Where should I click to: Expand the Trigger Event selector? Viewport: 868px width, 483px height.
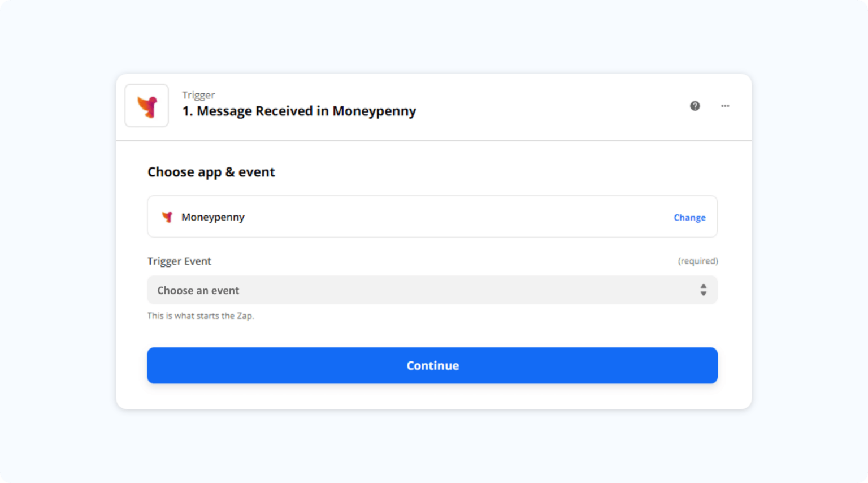coord(432,290)
